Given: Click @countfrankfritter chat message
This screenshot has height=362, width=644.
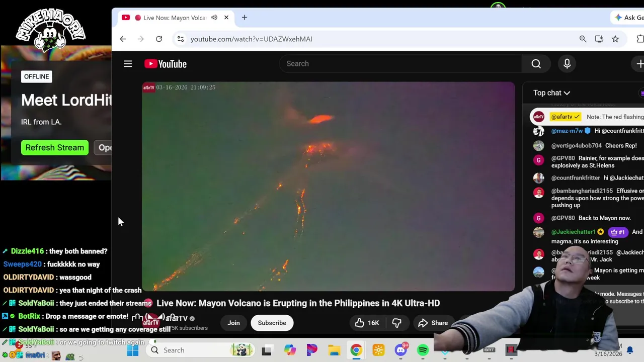Looking at the screenshot, I should pos(589,178).
